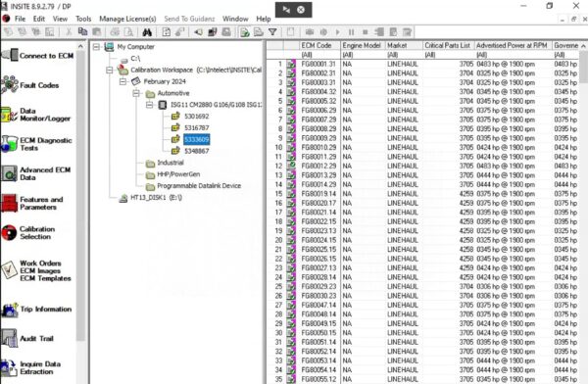588x384 pixels.
Task: Select calibration 5316787 in tree
Action: click(x=197, y=128)
